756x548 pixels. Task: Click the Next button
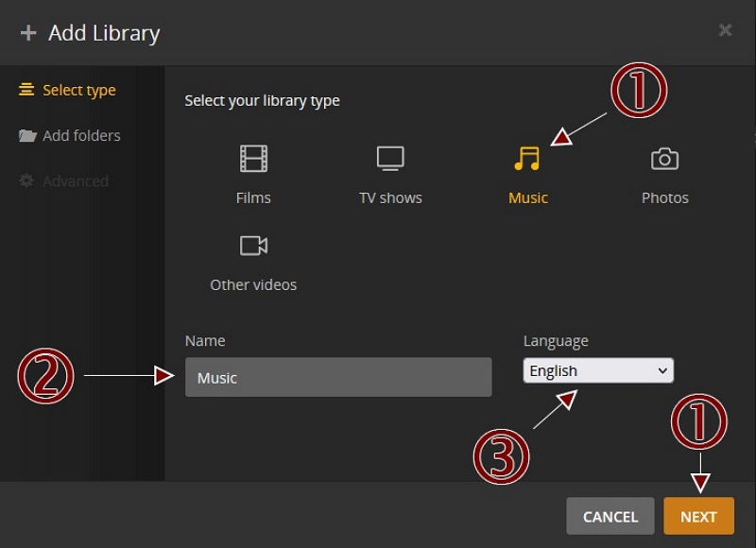(x=698, y=516)
